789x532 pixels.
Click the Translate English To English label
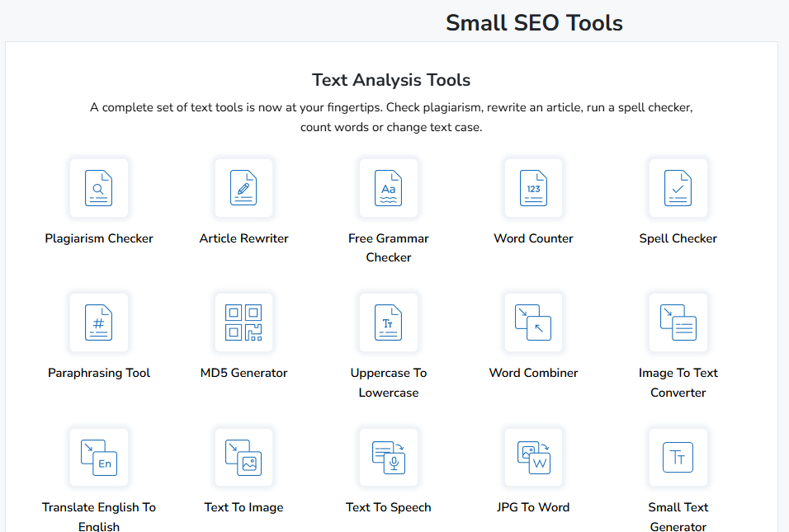tap(99, 516)
